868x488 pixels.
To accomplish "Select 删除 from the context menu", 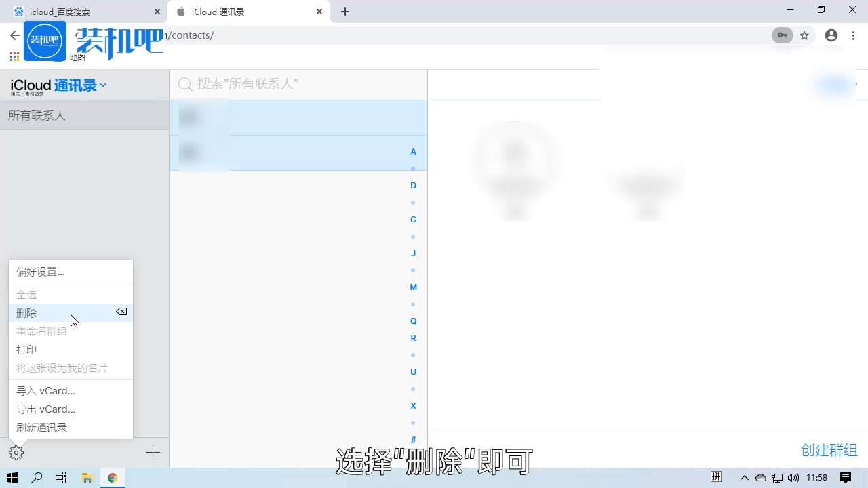I will (26, 312).
